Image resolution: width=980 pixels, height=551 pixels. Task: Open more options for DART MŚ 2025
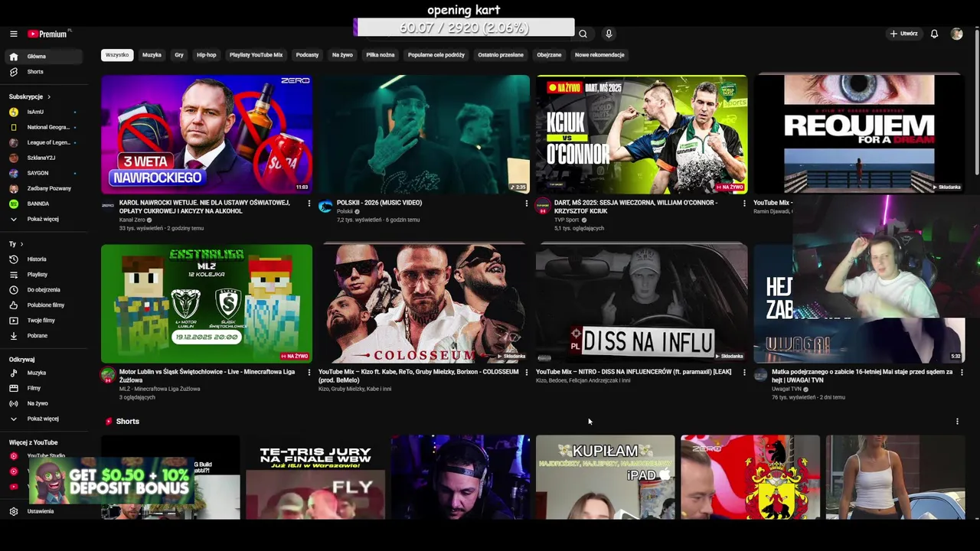coord(743,204)
